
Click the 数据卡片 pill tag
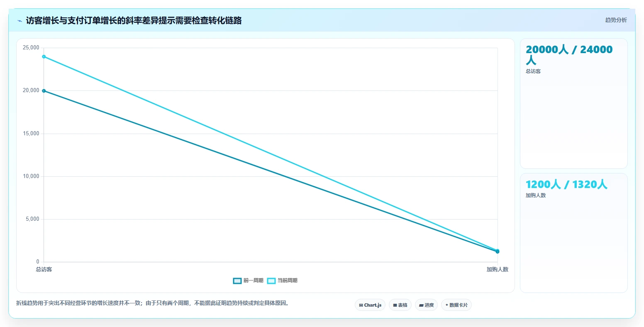pyautogui.click(x=456, y=305)
